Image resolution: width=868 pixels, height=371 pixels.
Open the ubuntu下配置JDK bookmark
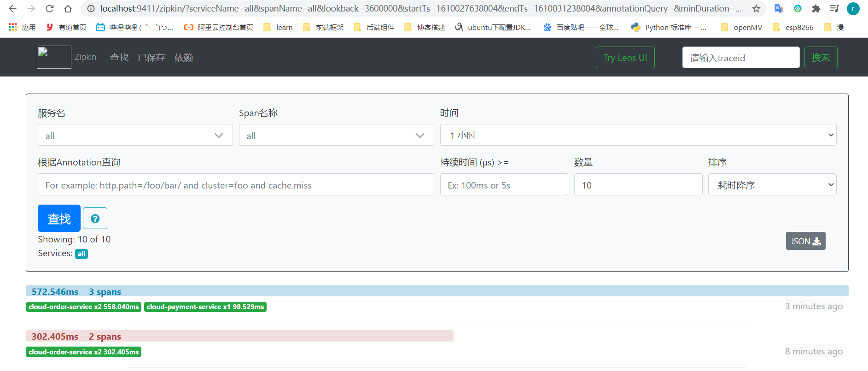[493, 27]
